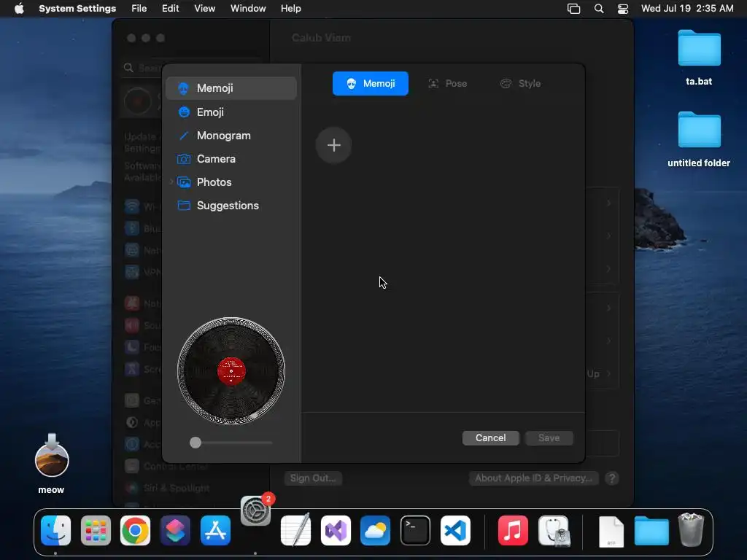This screenshot has width=747, height=560.
Task: Select Photos in the sidebar
Action: (x=231, y=182)
